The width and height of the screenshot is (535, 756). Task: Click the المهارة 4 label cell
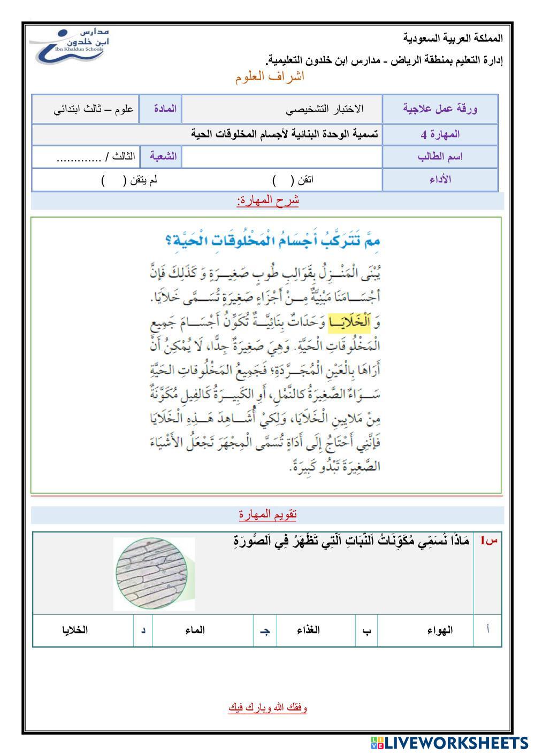pyautogui.click(x=440, y=135)
